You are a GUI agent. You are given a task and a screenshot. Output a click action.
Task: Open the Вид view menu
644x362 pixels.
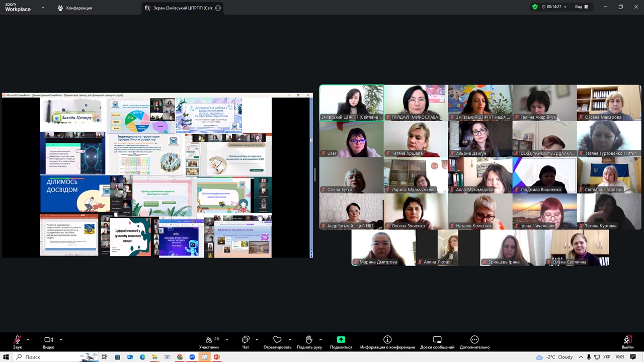click(581, 7)
